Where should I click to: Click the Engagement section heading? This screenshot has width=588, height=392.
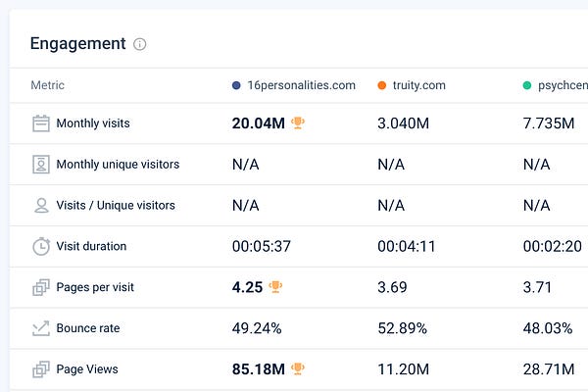[78, 44]
